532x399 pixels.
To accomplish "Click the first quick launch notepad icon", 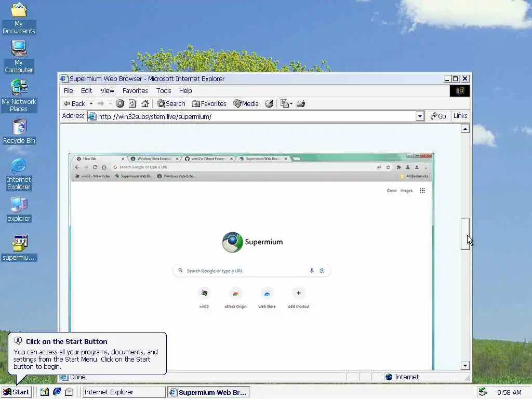I will click(x=45, y=392).
